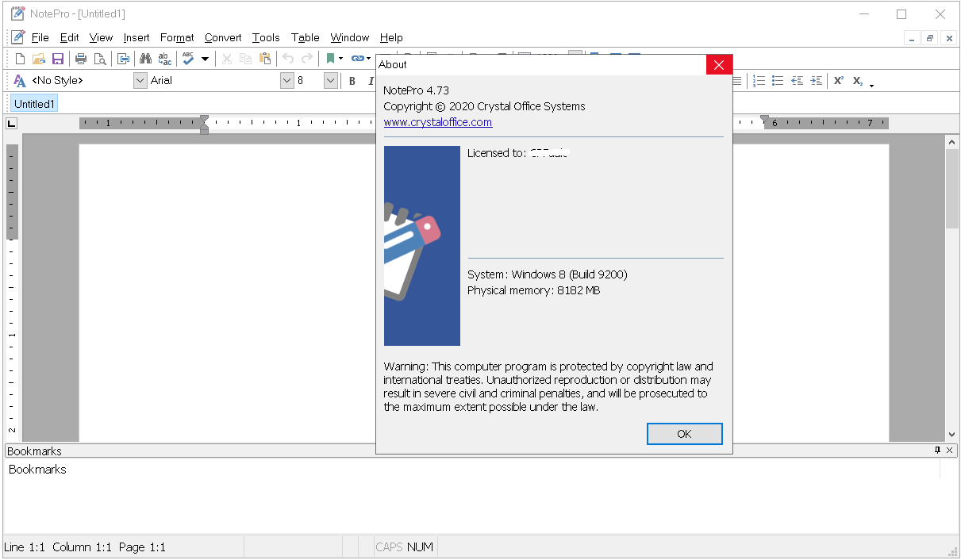Image resolution: width=961 pixels, height=560 pixels.
Task: Open the Arial font dropdown
Action: pos(287,80)
